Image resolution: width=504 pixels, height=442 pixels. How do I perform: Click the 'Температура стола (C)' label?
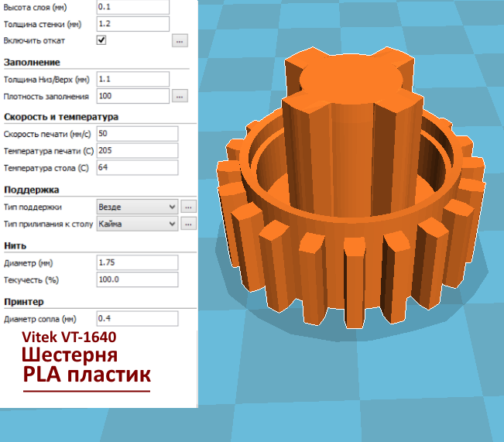(46, 168)
